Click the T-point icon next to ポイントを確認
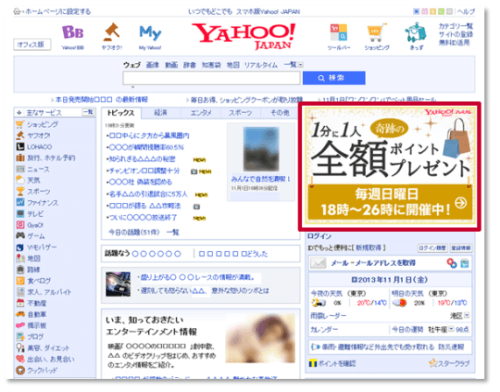The image size is (500, 392). coord(313,363)
